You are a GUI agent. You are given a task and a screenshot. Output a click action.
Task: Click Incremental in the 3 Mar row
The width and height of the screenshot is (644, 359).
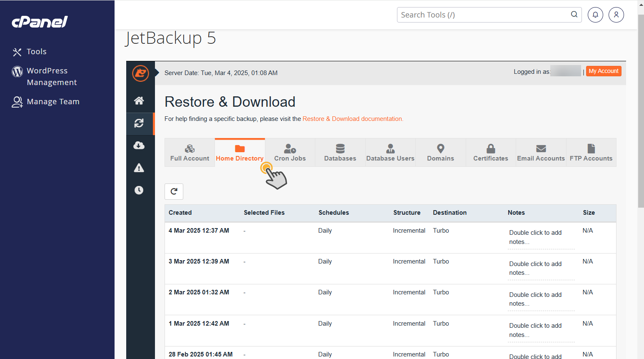point(409,261)
